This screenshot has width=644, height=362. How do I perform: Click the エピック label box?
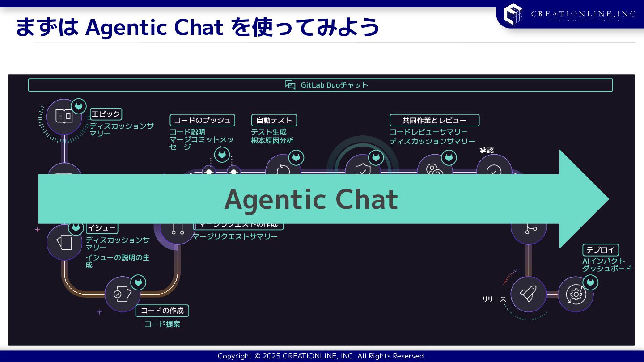point(106,114)
